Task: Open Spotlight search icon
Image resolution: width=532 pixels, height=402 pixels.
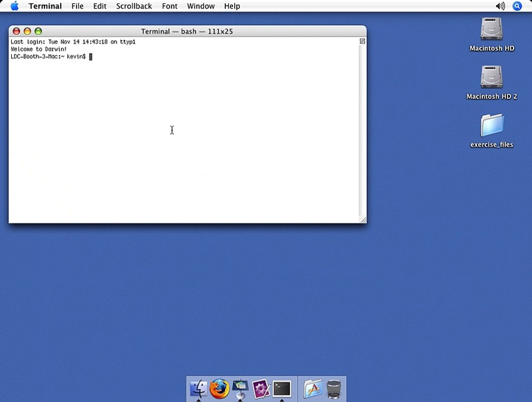Action: click(517, 6)
